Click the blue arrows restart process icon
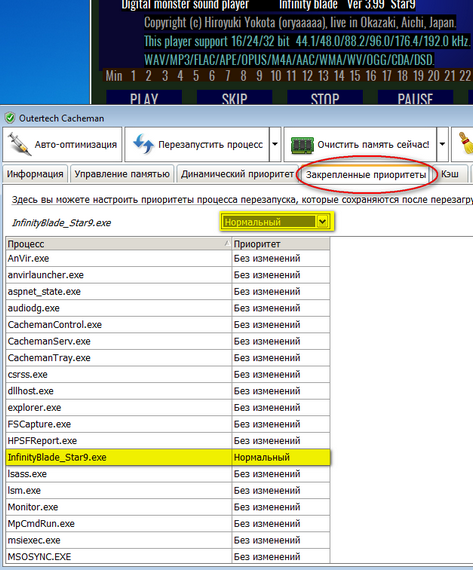Image resolution: width=473 pixels, height=570 pixels. coord(143,144)
